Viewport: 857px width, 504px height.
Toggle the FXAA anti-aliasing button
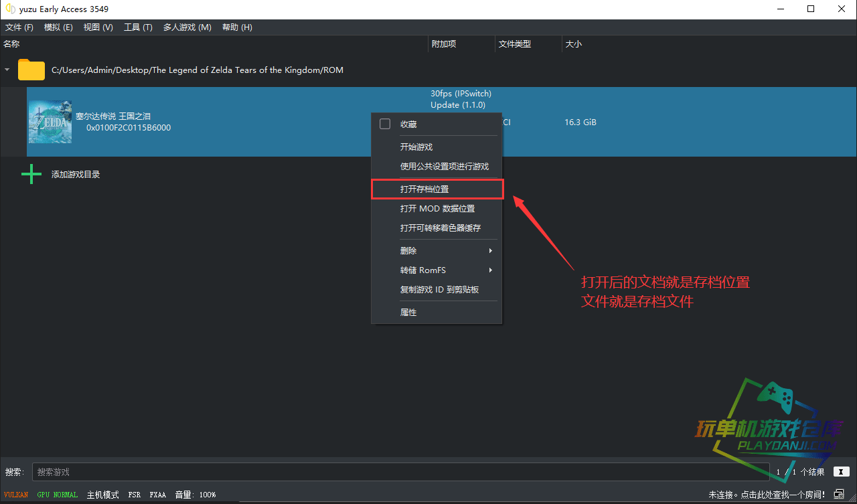(158, 495)
